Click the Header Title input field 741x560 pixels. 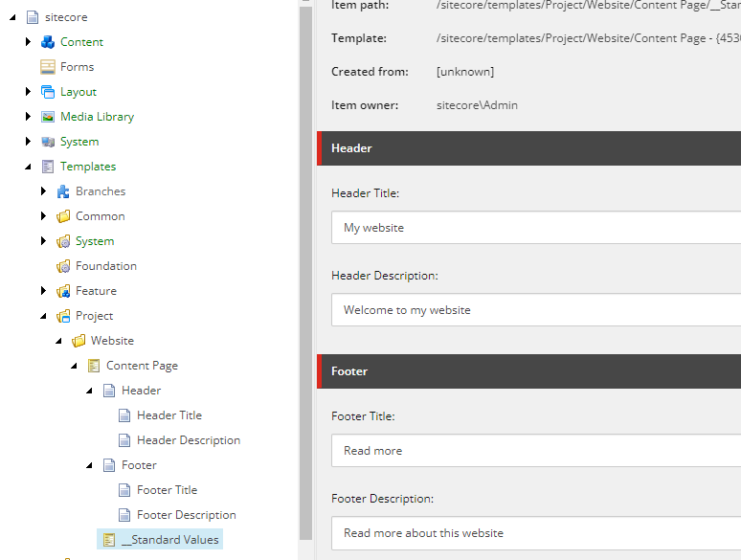pos(536,228)
